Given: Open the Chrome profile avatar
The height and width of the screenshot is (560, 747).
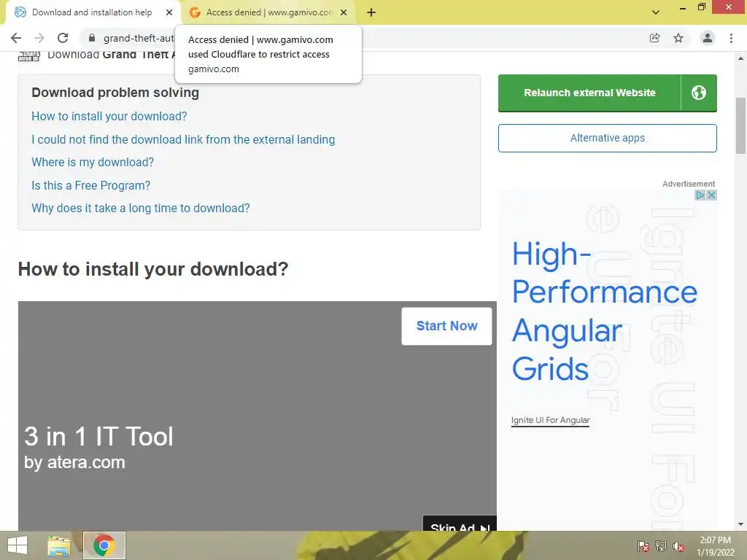Looking at the screenshot, I should tap(708, 38).
